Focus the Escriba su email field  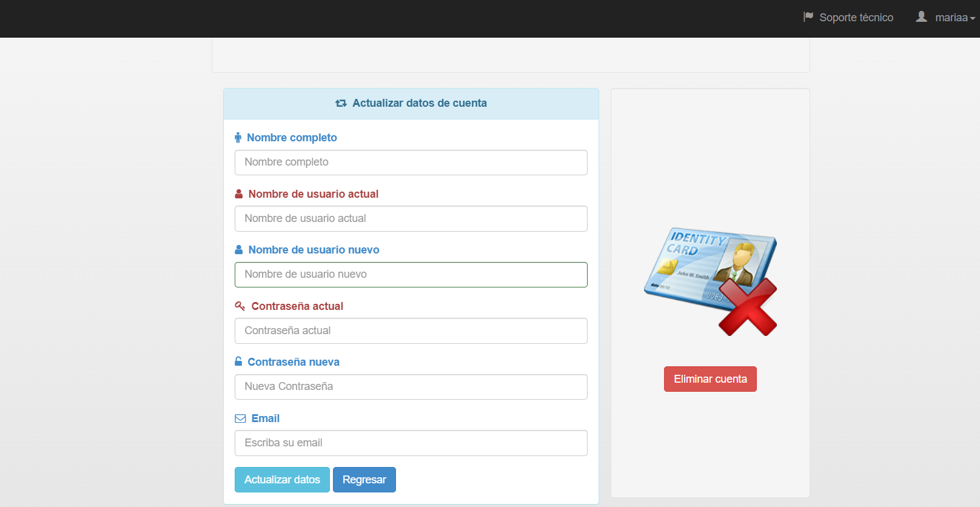pyautogui.click(x=411, y=443)
